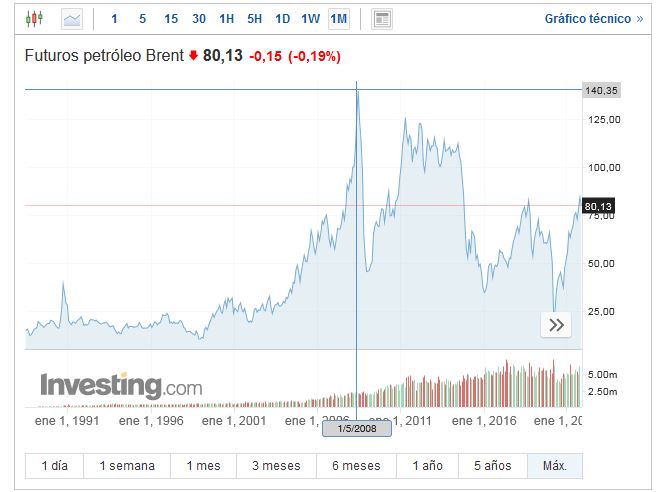
Task: Open the Gráfico técnico link
Action: pyautogui.click(x=594, y=19)
